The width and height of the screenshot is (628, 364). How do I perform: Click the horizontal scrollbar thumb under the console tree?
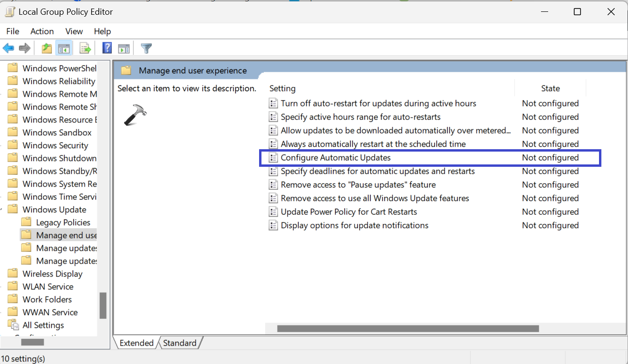click(32, 342)
